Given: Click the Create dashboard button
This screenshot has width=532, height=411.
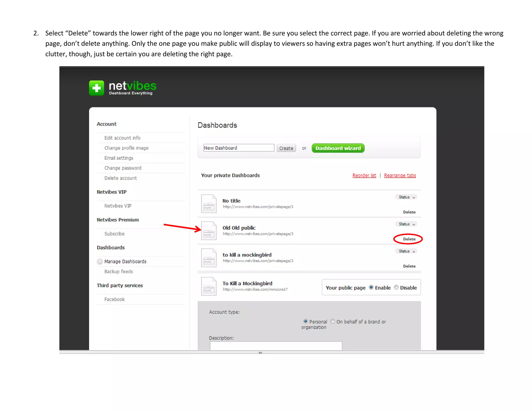Looking at the screenshot, I should tap(286, 148).
